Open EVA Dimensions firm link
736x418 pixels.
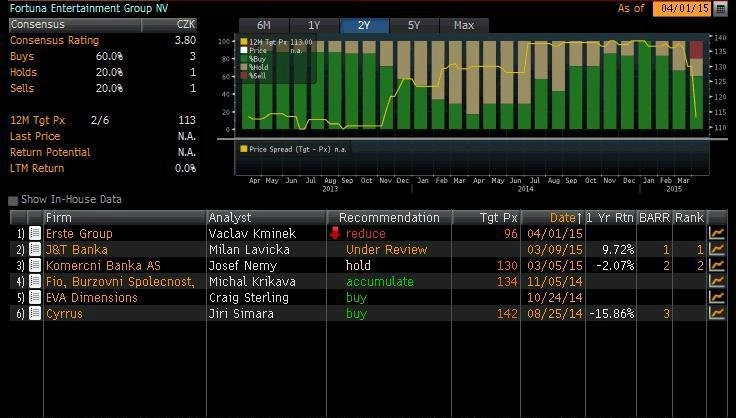click(x=92, y=297)
